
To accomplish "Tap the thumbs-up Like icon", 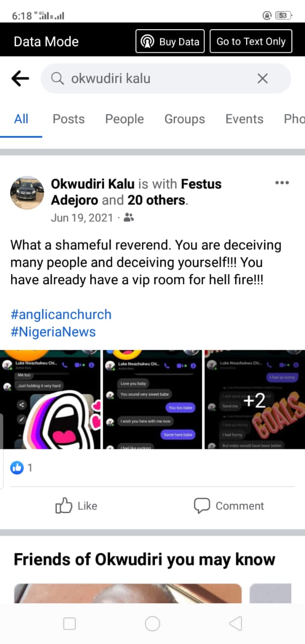I will (64, 506).
